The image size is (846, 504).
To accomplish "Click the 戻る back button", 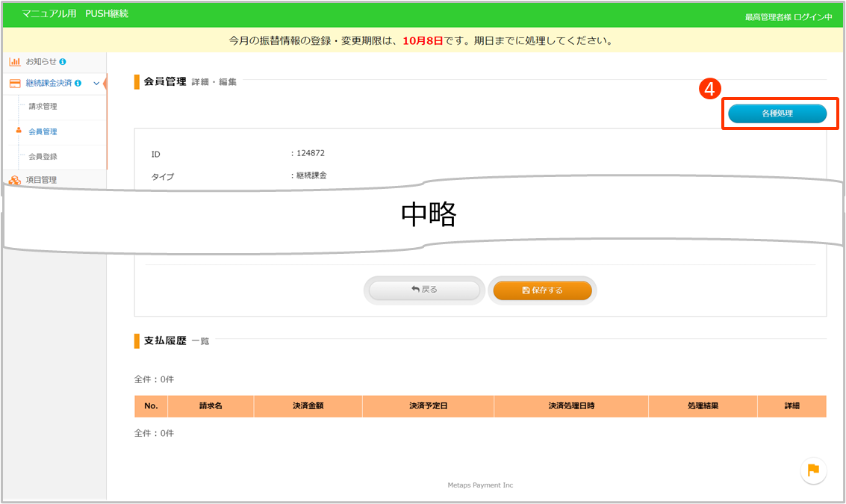I will (x=424, y=290).
